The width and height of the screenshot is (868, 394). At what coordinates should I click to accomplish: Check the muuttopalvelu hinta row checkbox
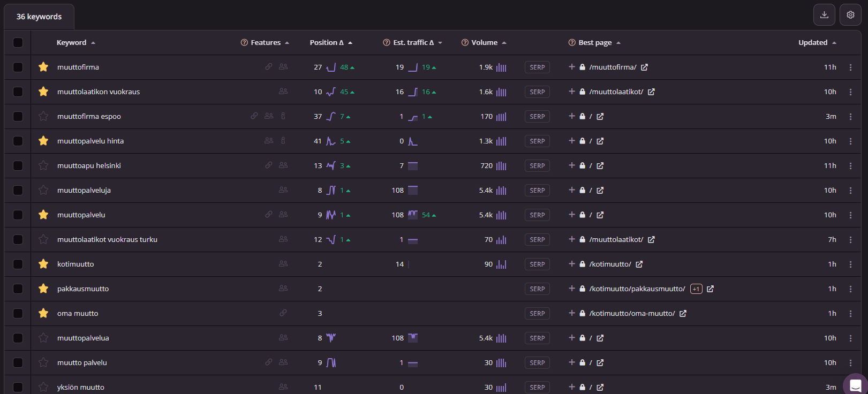click(x=18, y=141)
